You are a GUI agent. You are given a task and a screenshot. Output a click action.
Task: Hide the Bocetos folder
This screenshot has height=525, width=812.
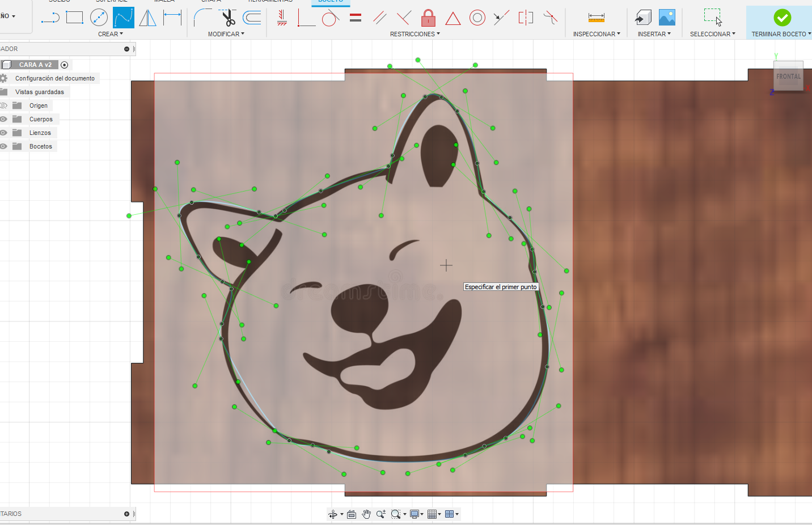(x=3, y=146)
